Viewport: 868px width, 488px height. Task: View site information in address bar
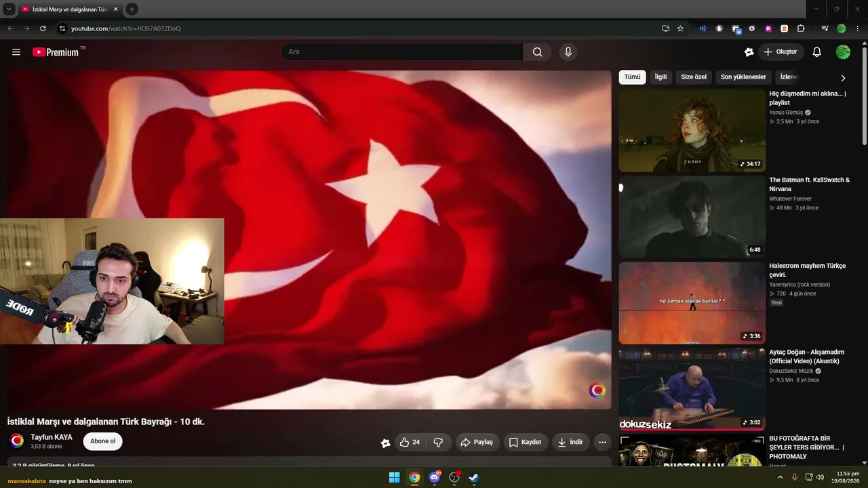pos(62,28)
